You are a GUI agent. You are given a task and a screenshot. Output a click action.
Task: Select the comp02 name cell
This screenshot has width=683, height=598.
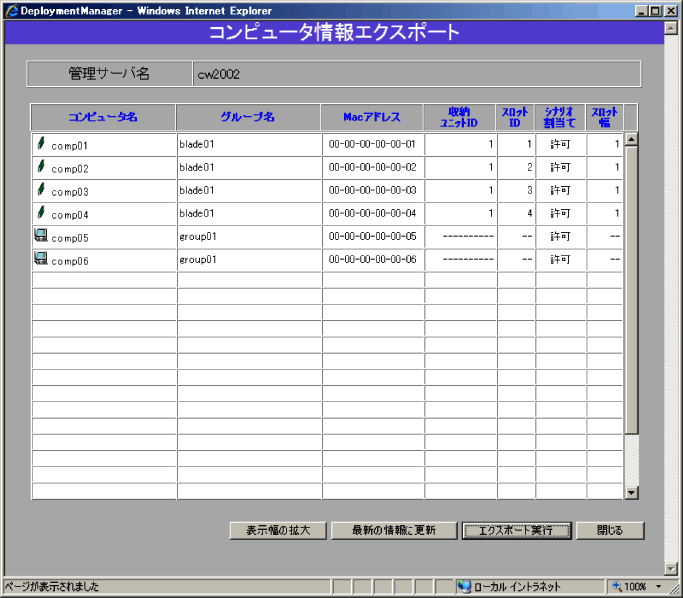pos(104,168)
